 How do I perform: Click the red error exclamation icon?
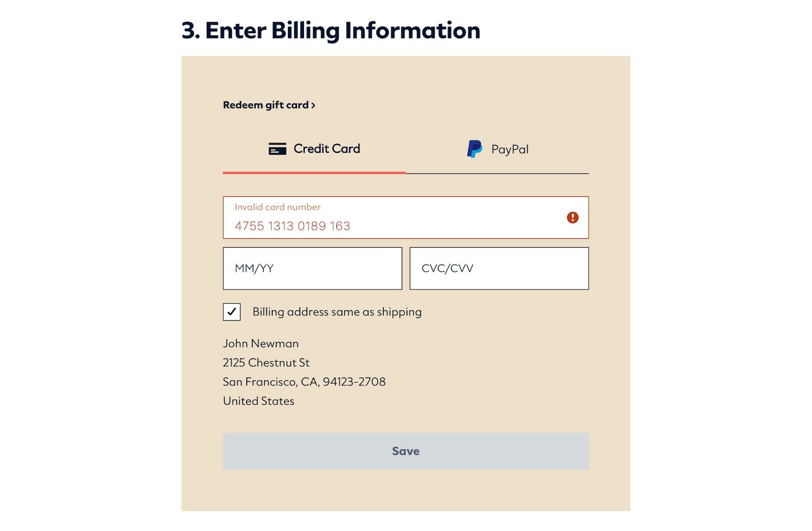pos(573,218)
